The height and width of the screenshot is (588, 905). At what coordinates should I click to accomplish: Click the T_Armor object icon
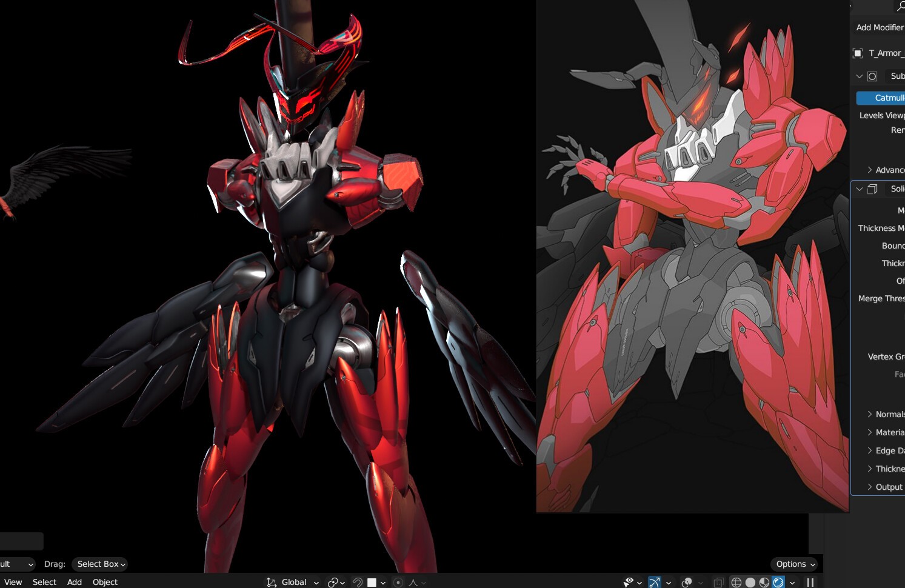pyautogui.click(x=858, y=53)
